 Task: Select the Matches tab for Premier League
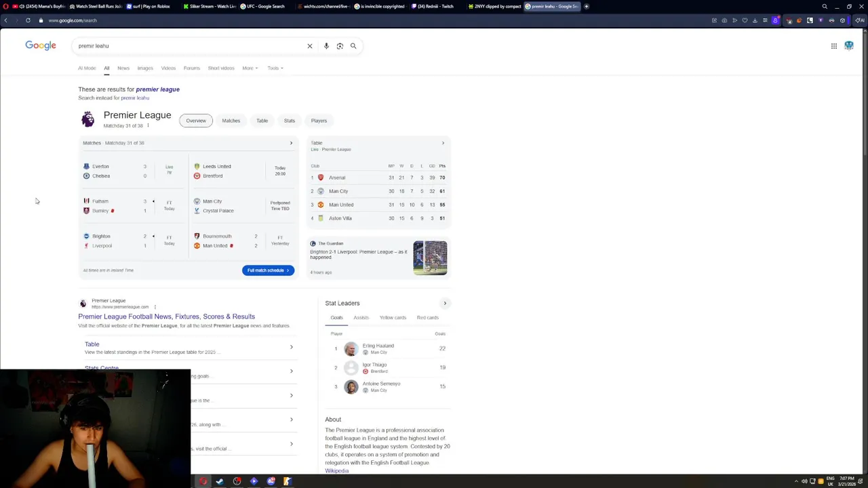231,121
